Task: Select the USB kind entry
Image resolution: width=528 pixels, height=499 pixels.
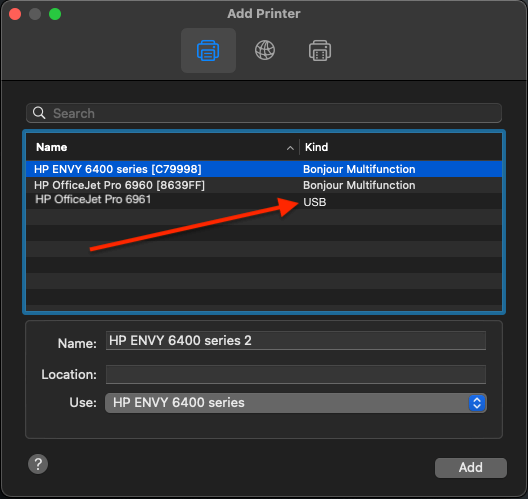Action: point(315,202)
